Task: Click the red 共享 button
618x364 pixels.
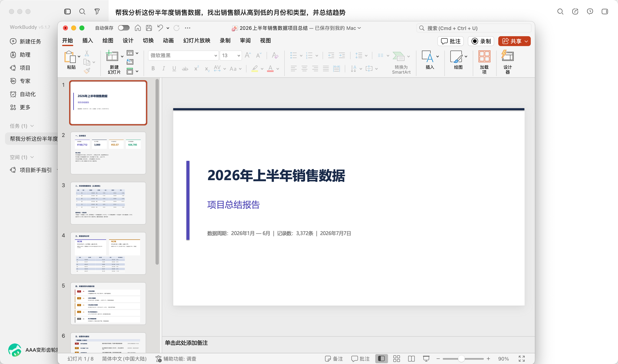Action: (x=514, y=41)
